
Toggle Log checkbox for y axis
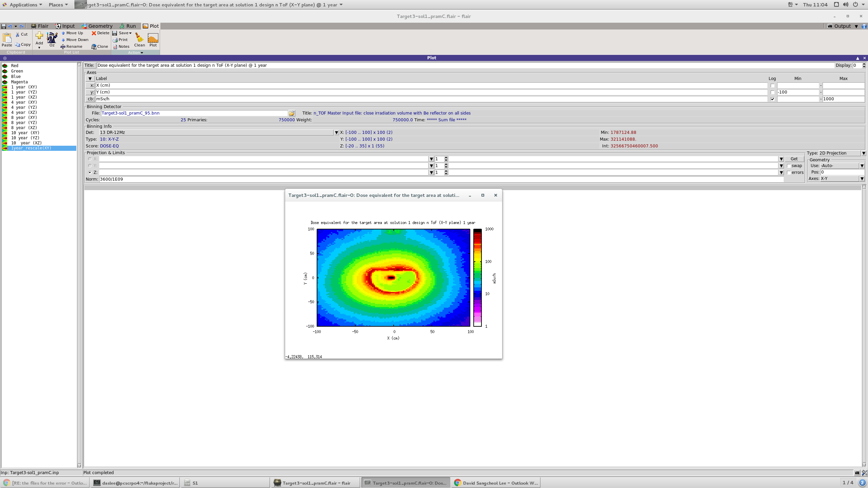772,92
